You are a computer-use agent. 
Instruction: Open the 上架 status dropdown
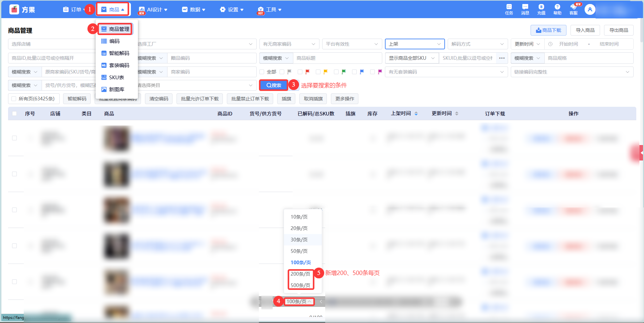[415, 44]
